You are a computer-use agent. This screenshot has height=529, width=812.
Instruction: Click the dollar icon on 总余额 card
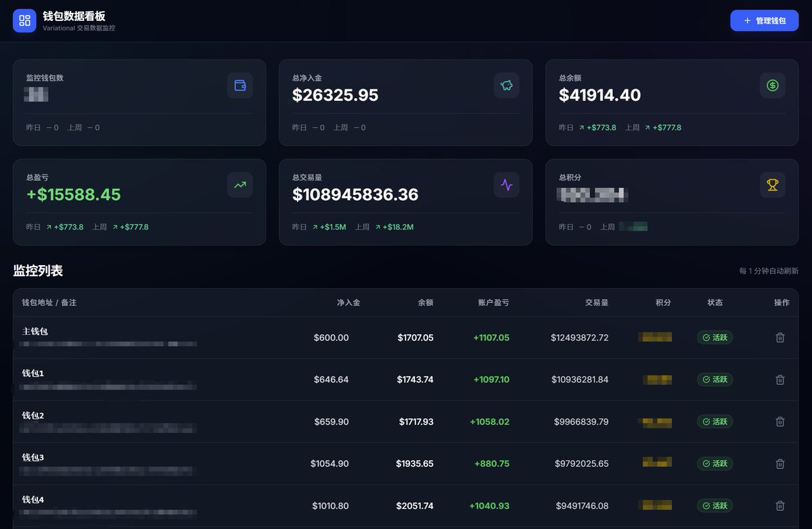[x=773, y=85]
